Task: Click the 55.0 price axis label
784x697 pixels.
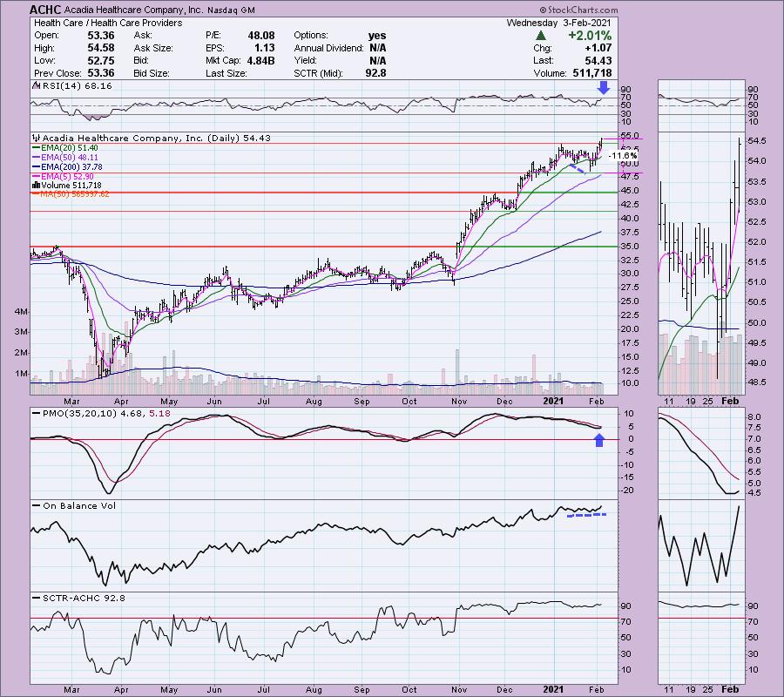Action: tap(631, 136)
